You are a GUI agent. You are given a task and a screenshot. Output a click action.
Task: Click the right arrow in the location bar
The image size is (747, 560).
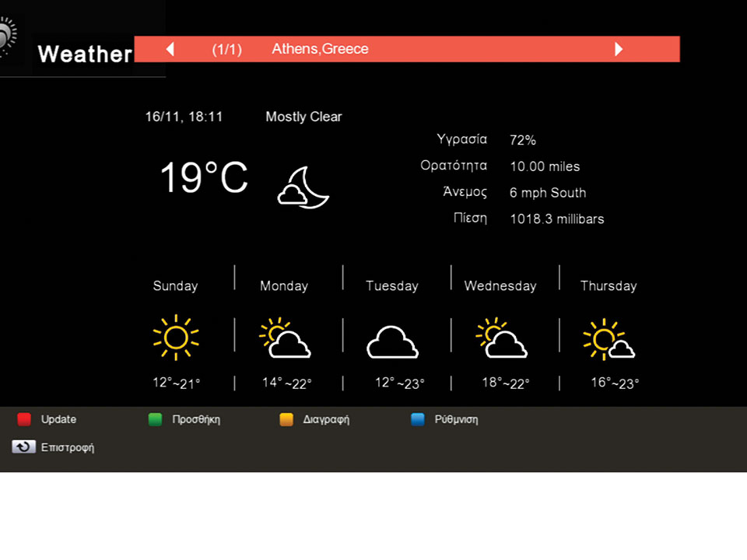[x=619, y=49]
